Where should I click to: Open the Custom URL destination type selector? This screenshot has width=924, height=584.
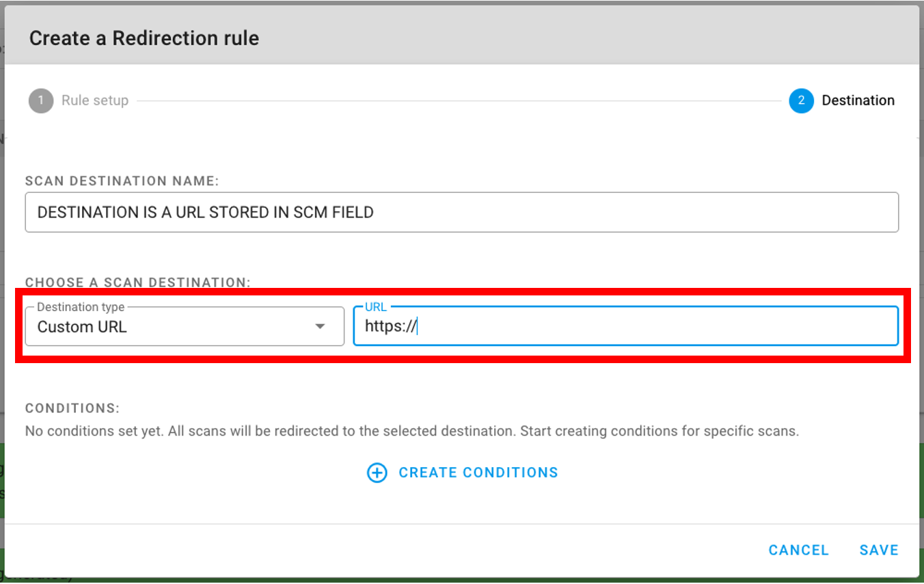pos(171,327)
